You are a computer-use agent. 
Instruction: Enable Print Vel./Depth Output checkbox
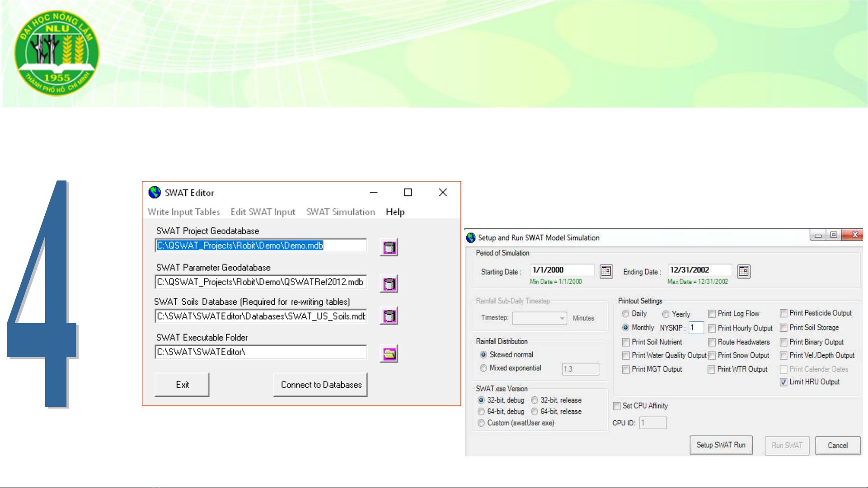pos(784,356)
